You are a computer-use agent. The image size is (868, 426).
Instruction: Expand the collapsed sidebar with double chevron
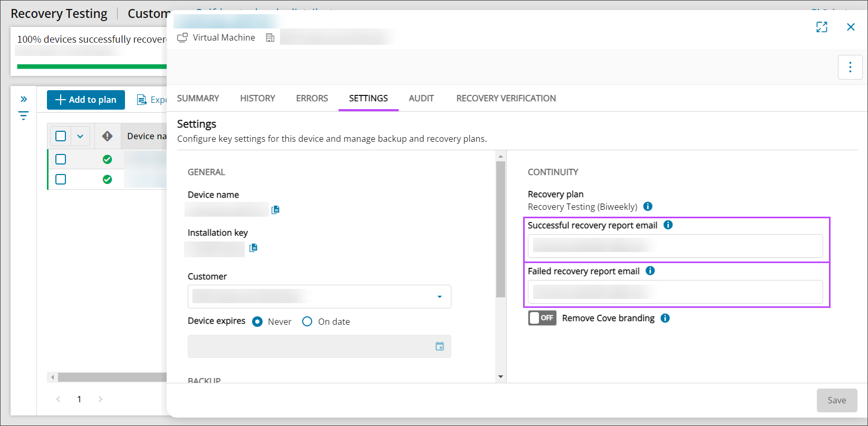(x=23, y=99)
